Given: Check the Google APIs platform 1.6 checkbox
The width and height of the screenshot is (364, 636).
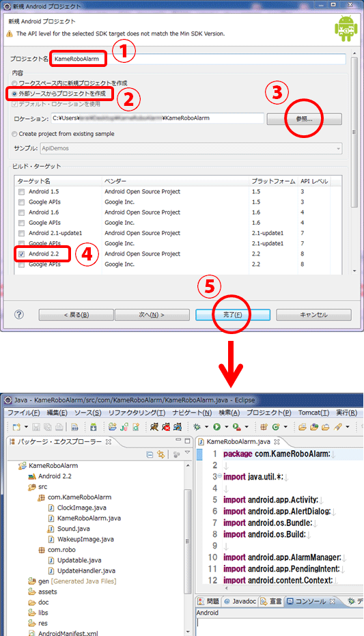Looking at the screenshot, I should 21,223.
